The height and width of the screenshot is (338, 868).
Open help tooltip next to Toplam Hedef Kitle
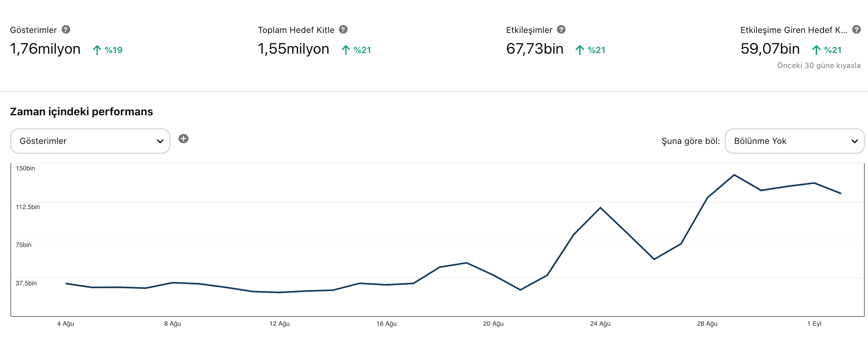click(343, 29)
